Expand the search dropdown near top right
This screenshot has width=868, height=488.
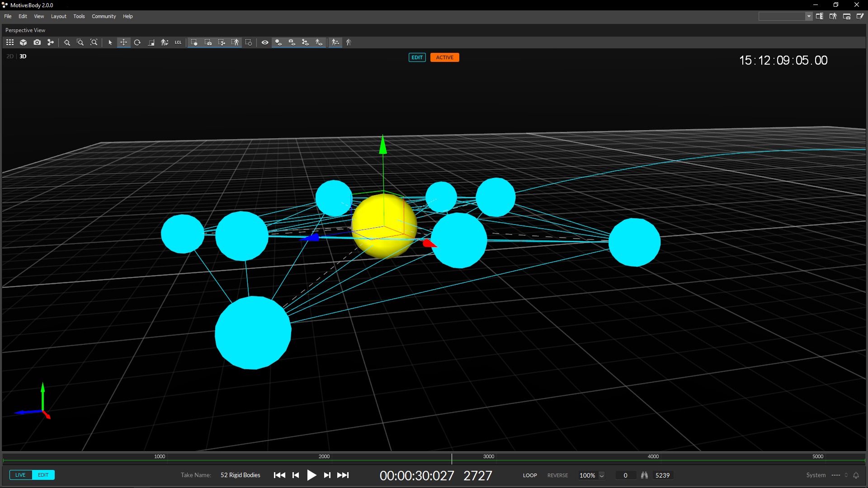pyautogui.click(x=809, y=16)
